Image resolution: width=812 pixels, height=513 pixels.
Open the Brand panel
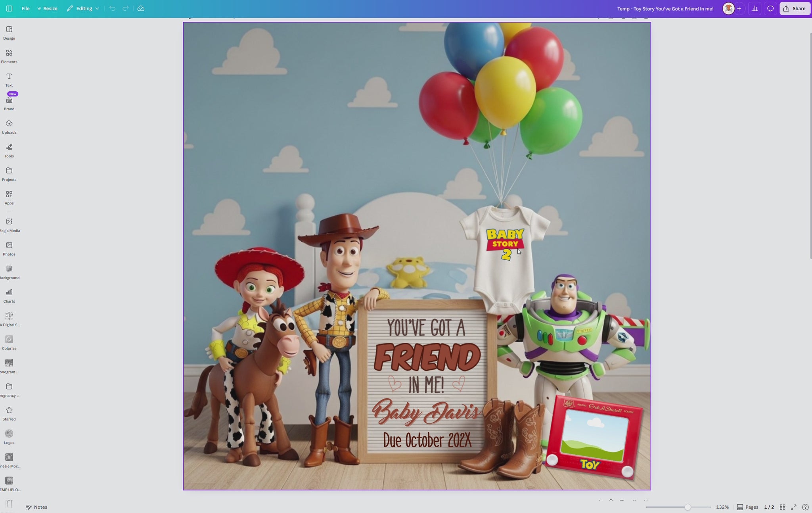click(x=9, y=103)
